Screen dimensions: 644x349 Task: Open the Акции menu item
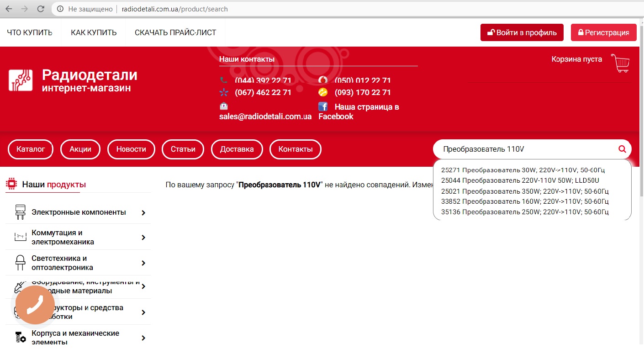click(x=80, y=149)
